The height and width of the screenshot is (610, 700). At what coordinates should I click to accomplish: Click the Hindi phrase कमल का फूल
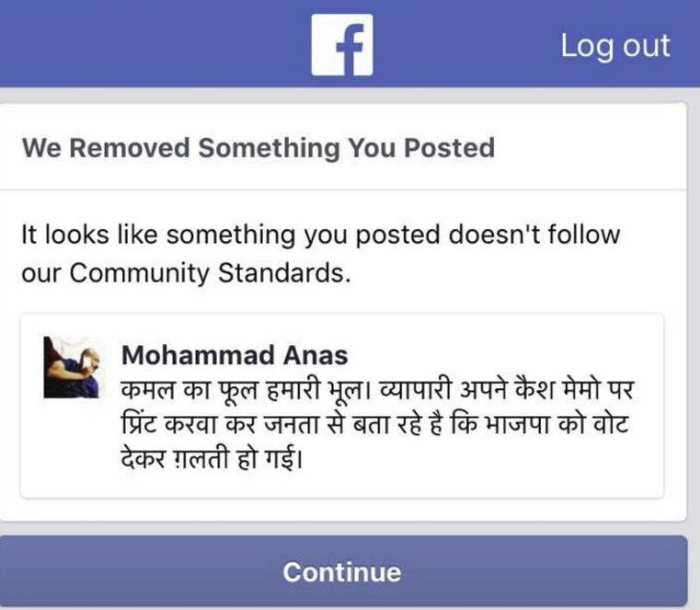pyautogui.click(x=189, y=390)
